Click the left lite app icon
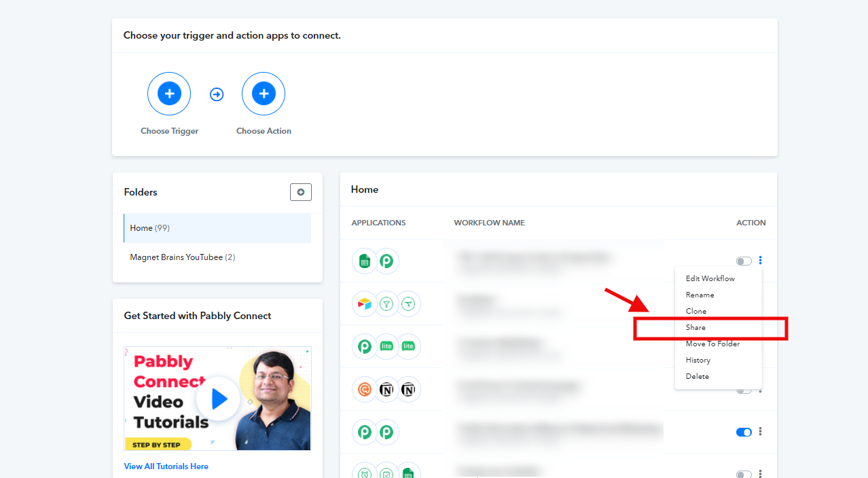868x478 pixels. click(x=386, y=346)
